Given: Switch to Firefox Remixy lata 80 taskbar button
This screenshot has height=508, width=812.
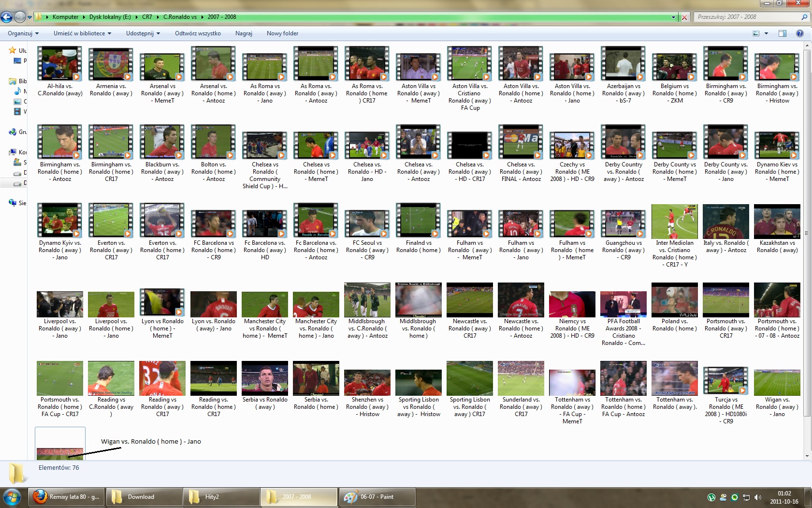Looking at the screenshot, I should pyautogui.click(x=66, y=497).
